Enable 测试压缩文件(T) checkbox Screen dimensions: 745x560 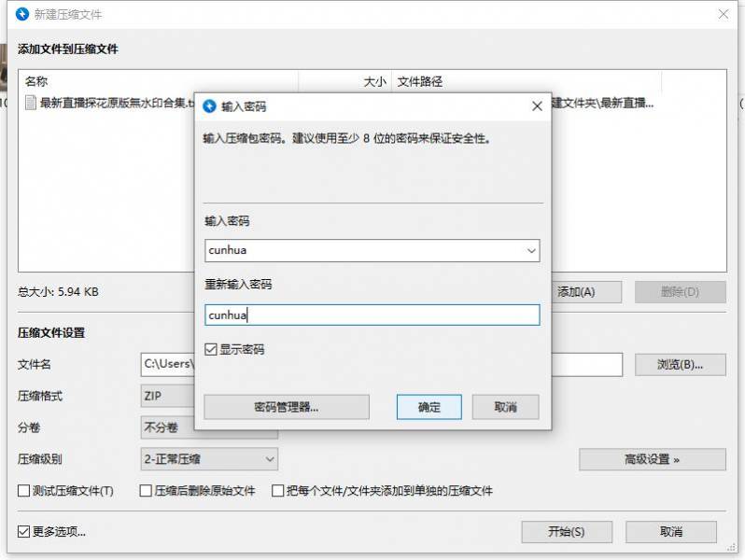tap(24, 491)
